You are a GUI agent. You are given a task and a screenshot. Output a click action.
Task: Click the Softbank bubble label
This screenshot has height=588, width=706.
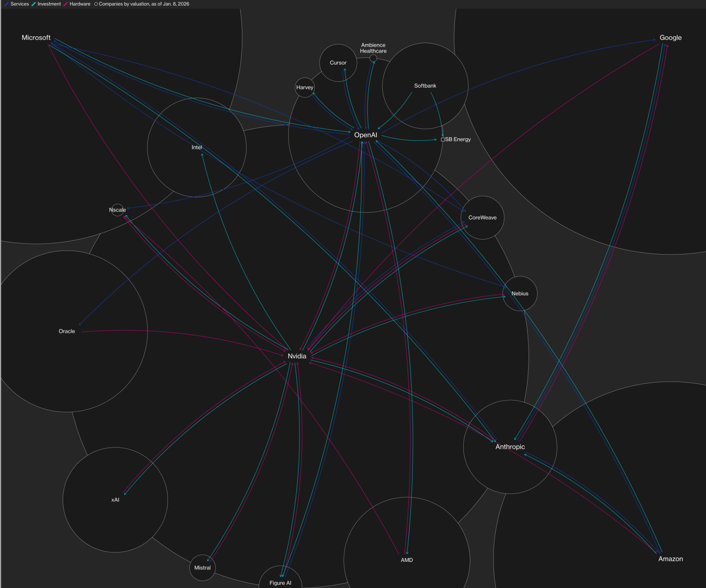point(425,86)
